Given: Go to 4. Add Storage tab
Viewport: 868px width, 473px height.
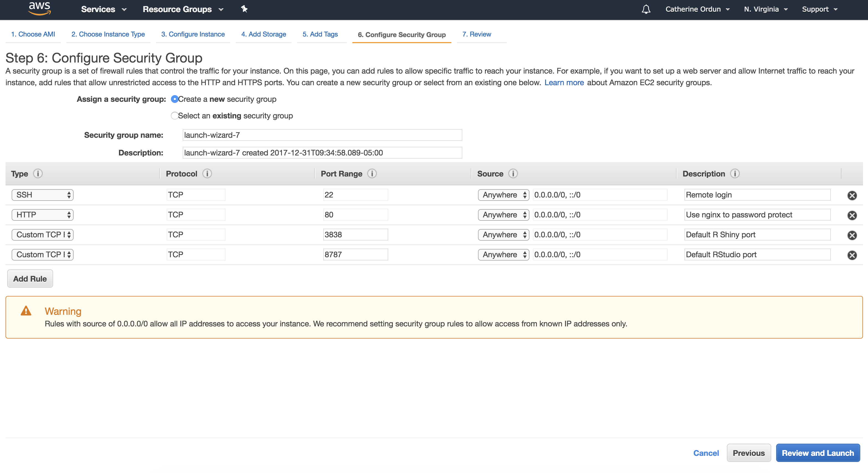Looking at the screenshot, I should click(264, 34).
